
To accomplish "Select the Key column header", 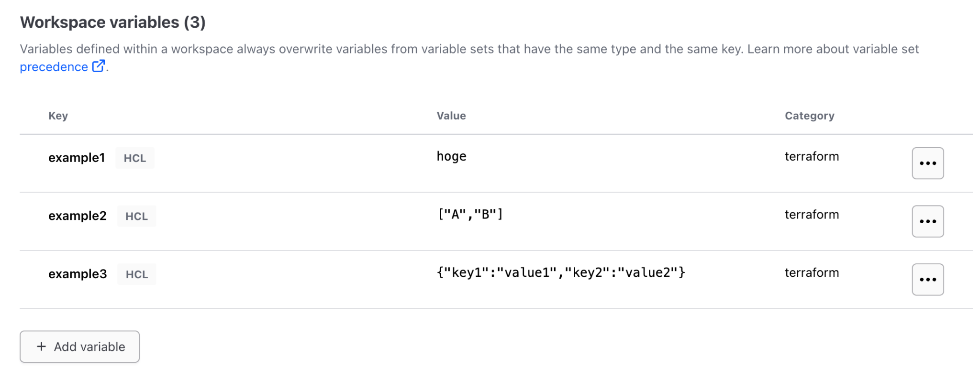I will point(58,115).
